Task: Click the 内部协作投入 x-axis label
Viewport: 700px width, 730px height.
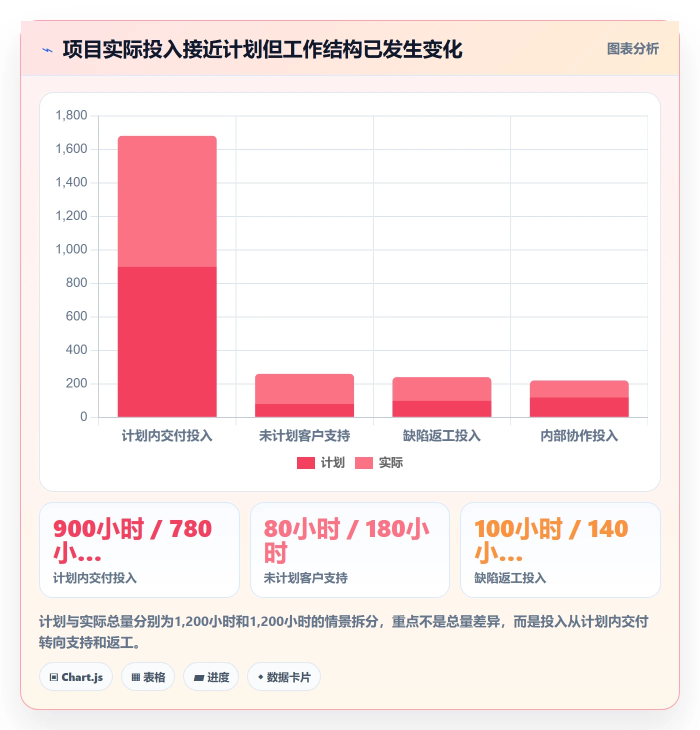Action: click(579, 436)
